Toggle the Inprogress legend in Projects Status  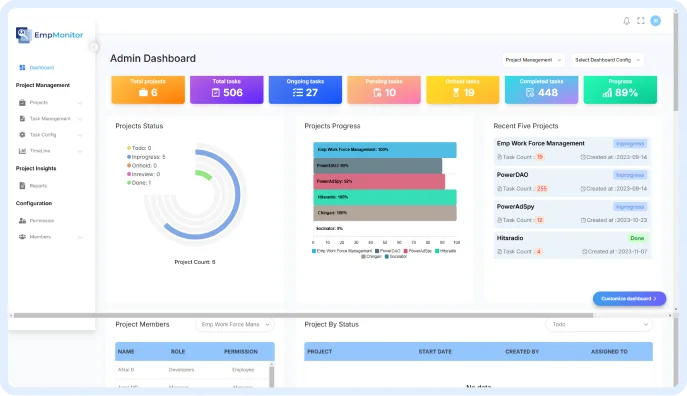click(x=146, y=157)
